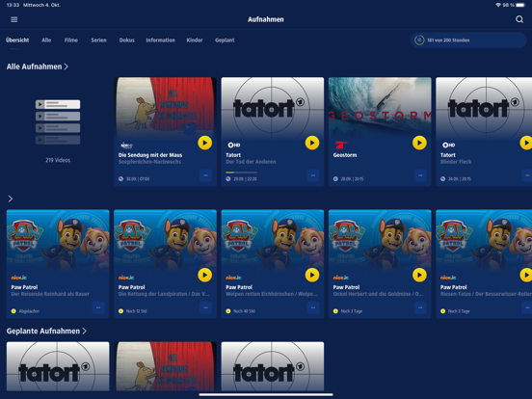Image resolution: width=532 pixels, height=399 pixels.
Task: Click the all-recordings list icon
Action: coord(58,122)
